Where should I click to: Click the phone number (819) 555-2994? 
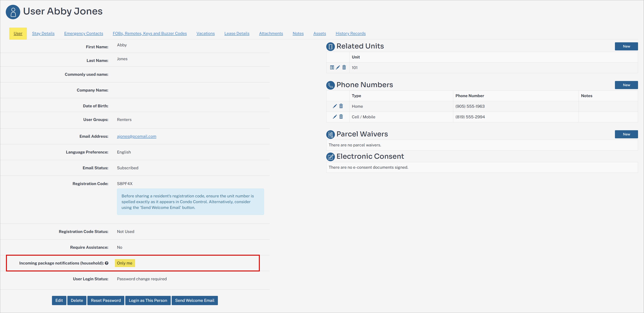coord(470,117)
